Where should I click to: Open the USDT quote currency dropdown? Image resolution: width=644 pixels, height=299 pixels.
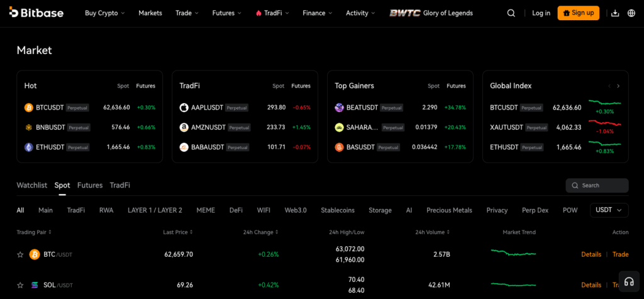click(x=609, y=210)
